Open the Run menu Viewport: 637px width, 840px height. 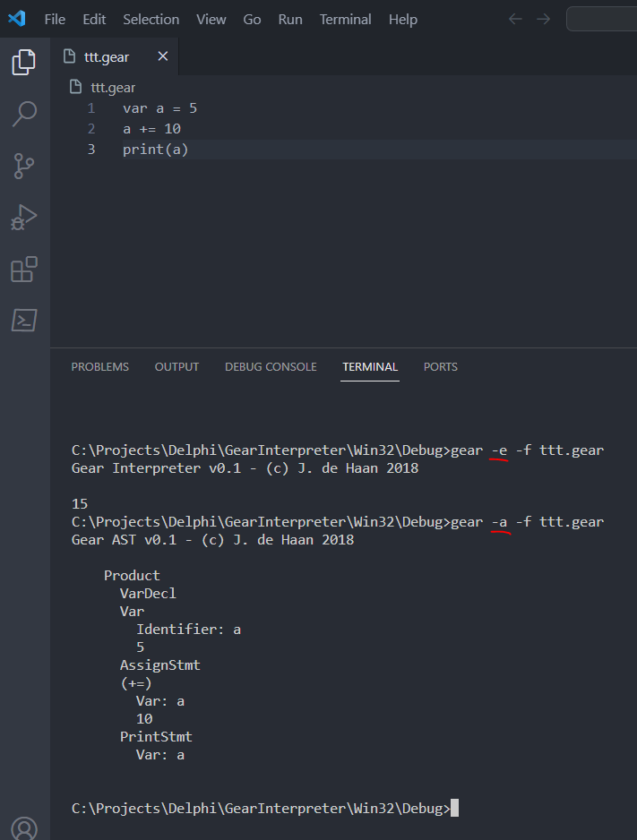(x=290, y=20)
